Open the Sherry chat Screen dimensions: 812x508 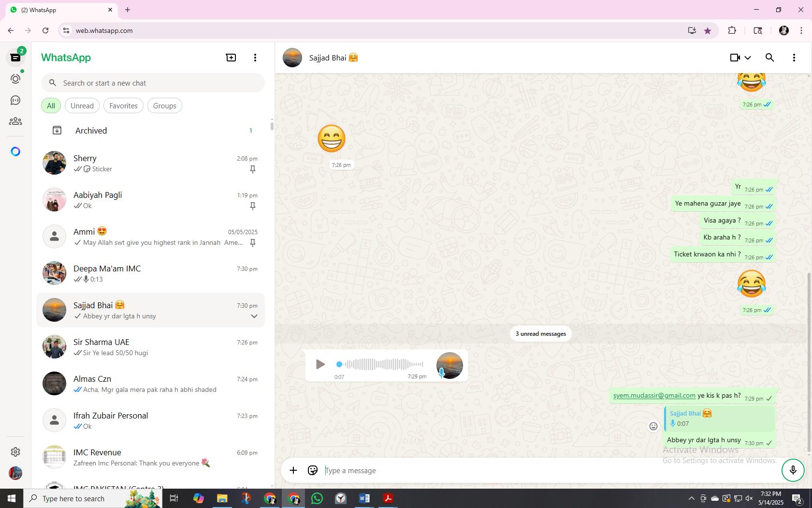151,163
